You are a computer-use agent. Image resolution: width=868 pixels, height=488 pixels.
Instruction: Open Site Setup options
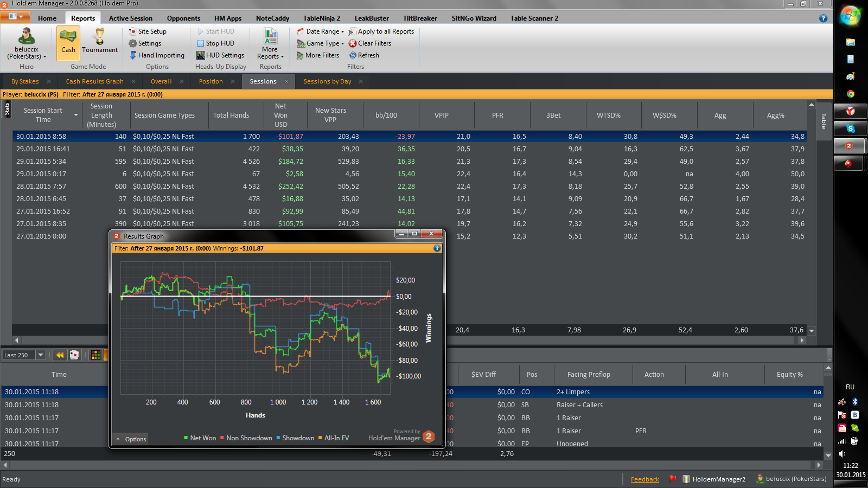pyautogui.click(x=148, y=31)
